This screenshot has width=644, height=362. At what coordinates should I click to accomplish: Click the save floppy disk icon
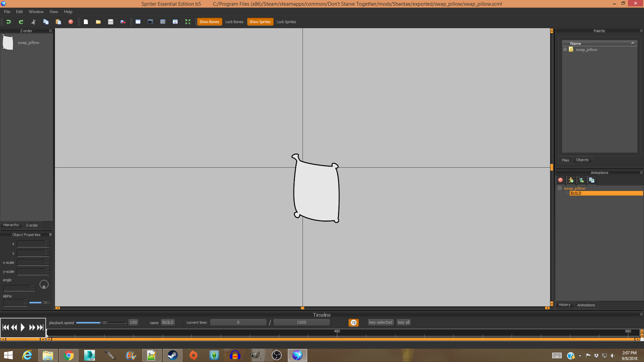(x=111, y=22)
